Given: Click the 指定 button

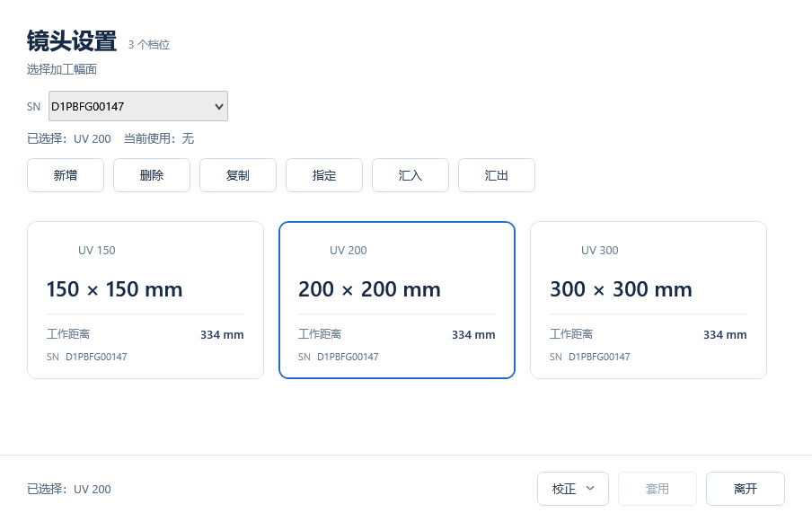Looking at the screenshot, I should (324, 175).
